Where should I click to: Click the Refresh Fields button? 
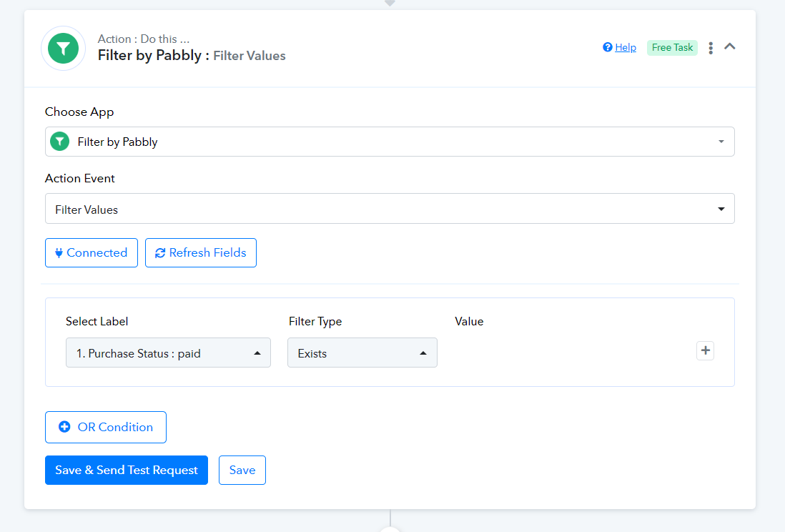coord(201,253)
